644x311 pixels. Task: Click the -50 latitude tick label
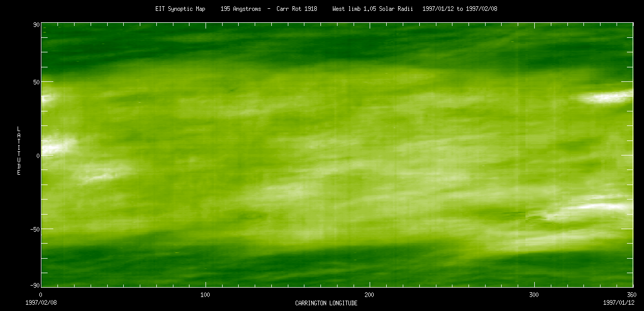point(35,229)
